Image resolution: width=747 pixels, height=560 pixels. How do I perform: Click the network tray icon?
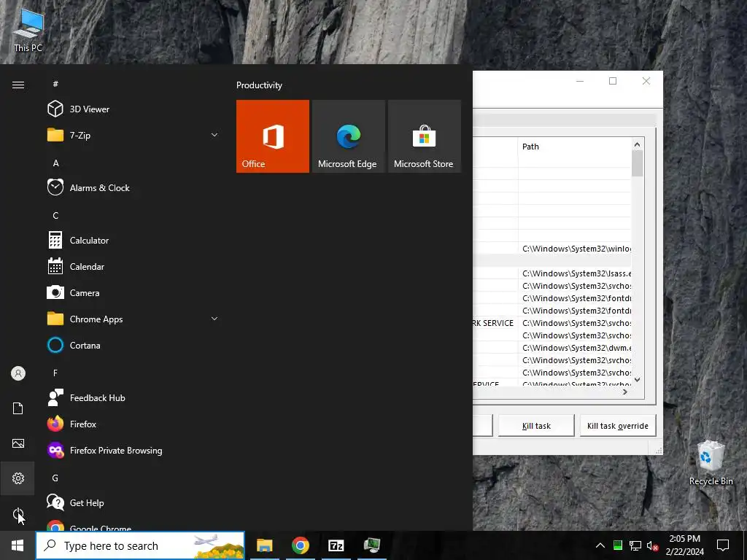click(x=635, y=545)
